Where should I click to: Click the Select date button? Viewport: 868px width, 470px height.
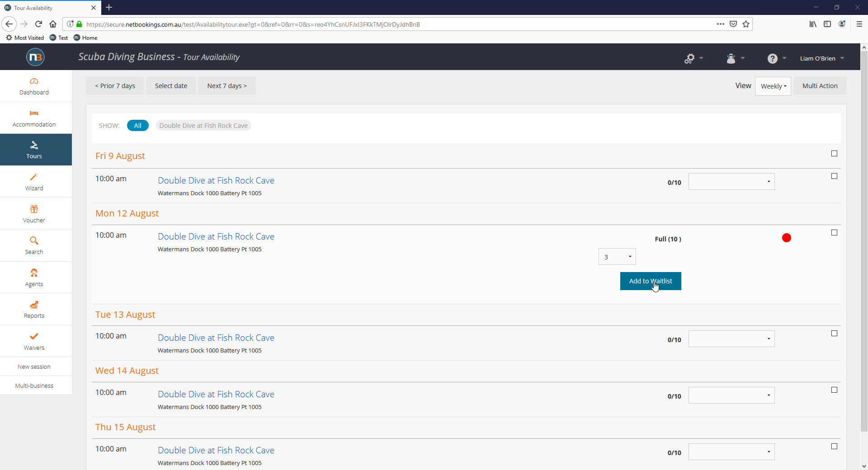[x=171, y=86]
